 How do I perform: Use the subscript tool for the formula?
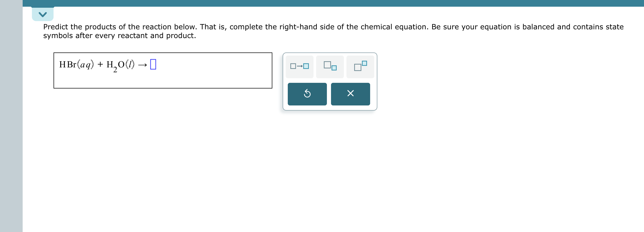pos(330,66)
